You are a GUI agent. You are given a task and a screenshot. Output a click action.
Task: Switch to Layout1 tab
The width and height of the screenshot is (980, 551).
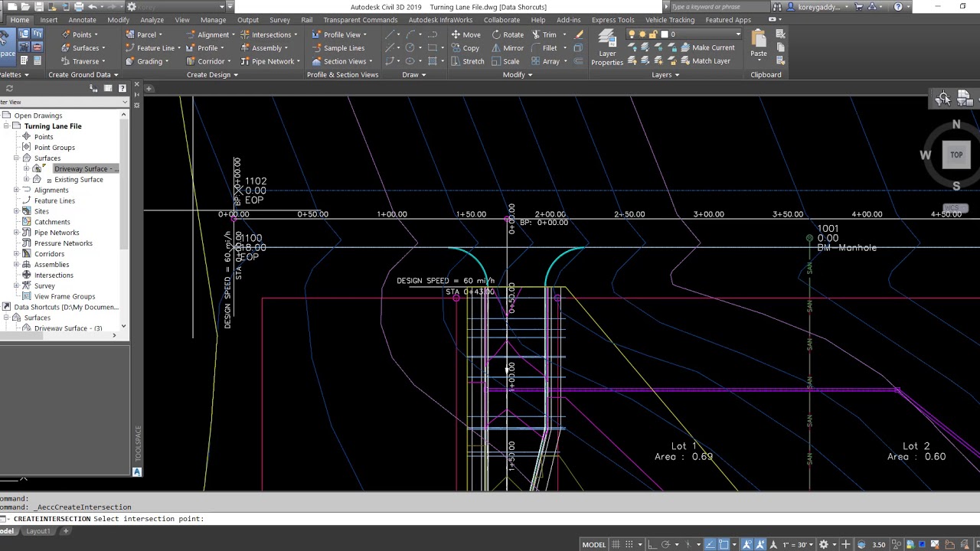pyautogui.click(x=38, y=531)
